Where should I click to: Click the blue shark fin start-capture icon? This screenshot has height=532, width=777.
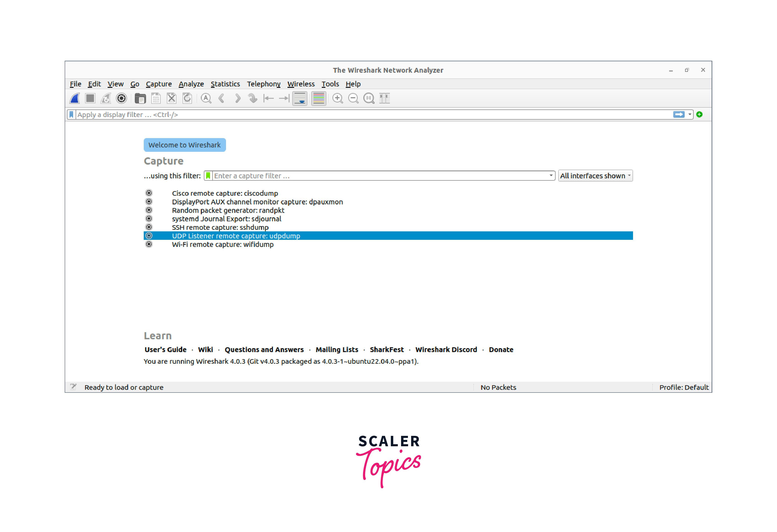75,98
